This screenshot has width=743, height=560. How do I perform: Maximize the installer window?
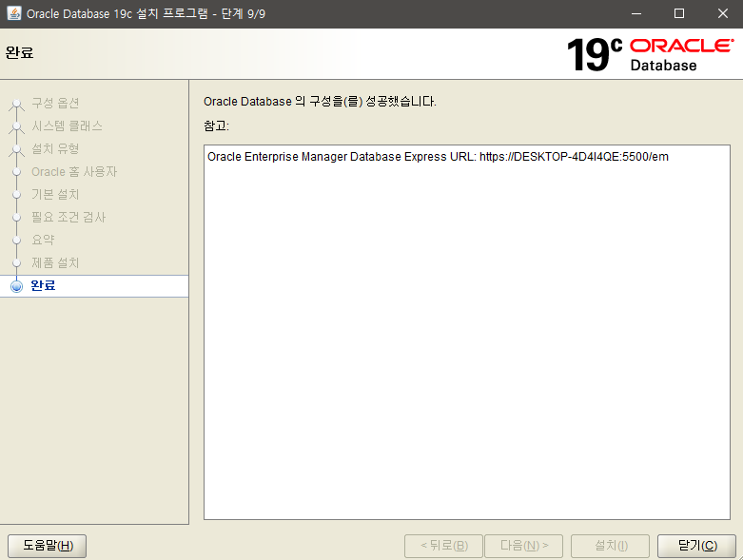coord(679,13)
